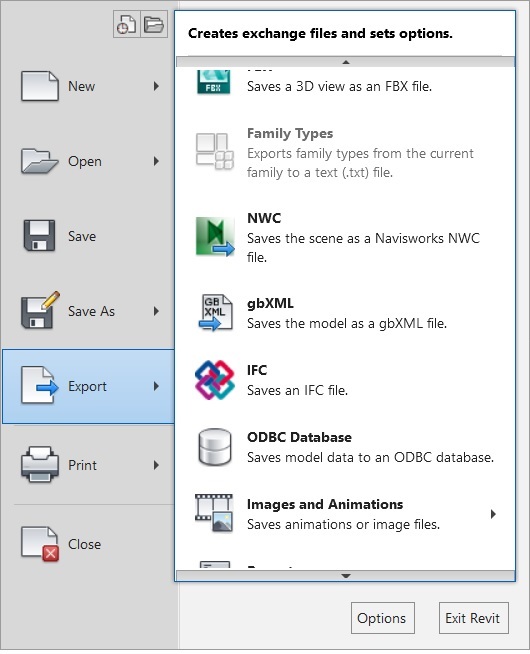Expand the Save As submenu arrow

[x=156, y=311]
